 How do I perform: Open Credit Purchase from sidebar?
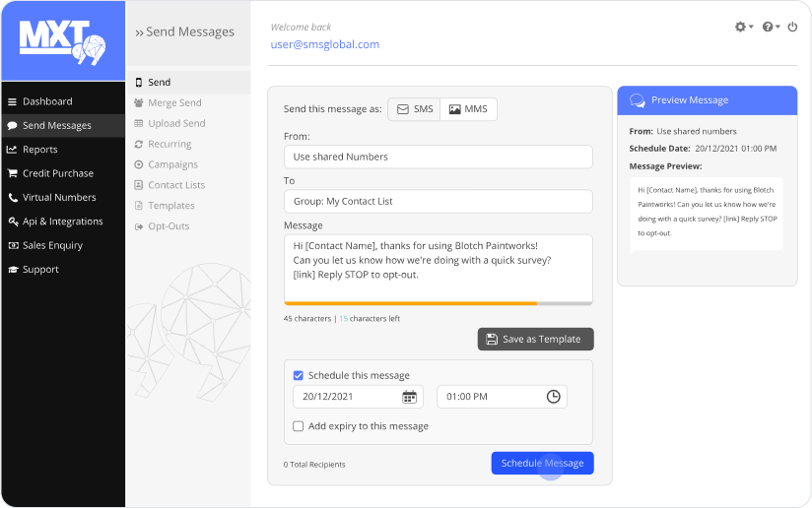pyautogui.click(x=57, y=173)
